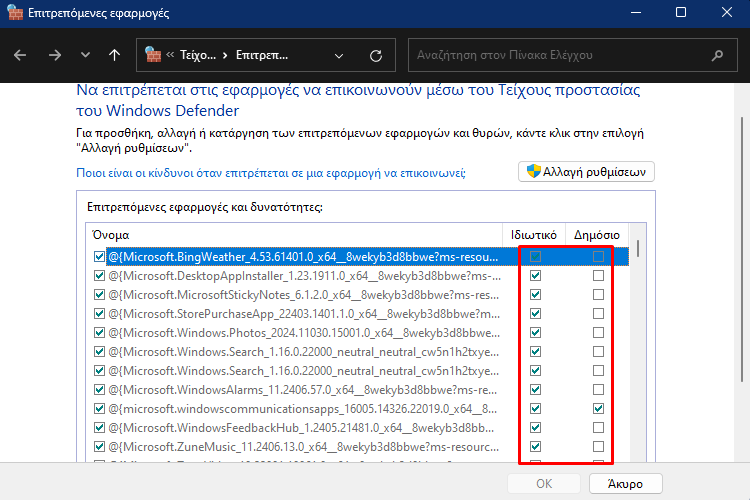Image resolution: width=750 pixels, height=500 pixels.
Task: Select the Microsoft.WindowsAlarms row text
Action: [302, 389]
